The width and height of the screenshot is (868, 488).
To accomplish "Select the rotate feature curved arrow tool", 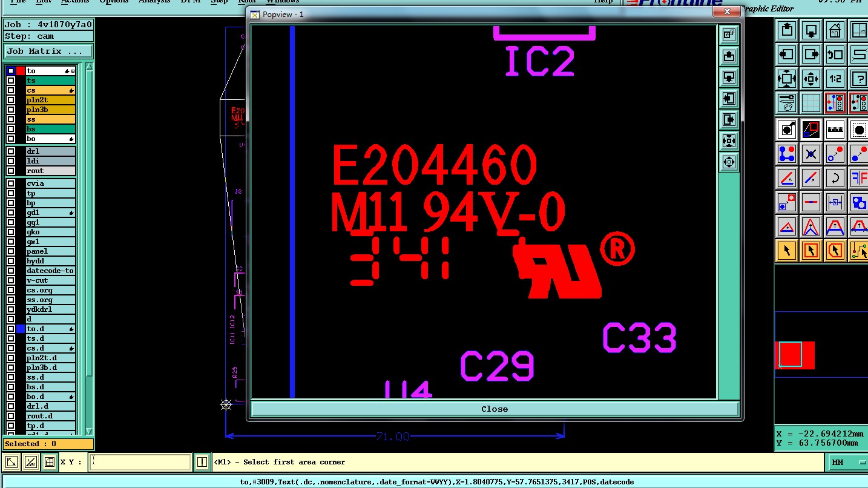I will click(835, 177).
